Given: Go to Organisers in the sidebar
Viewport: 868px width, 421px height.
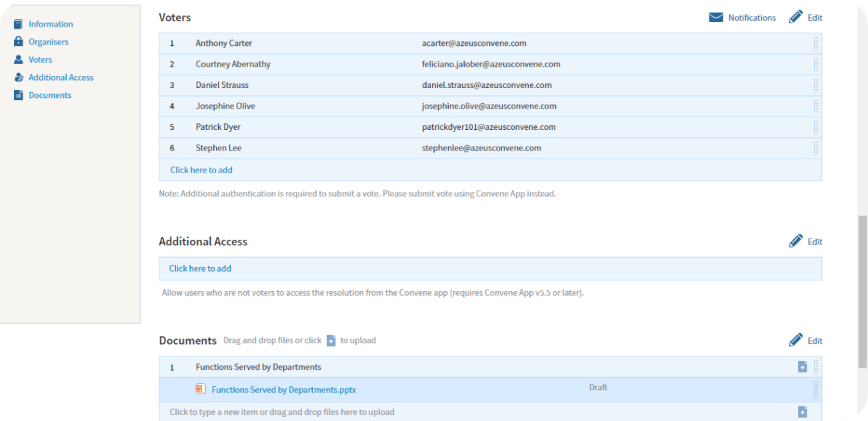Looking at the screenshot, I should [48, 42].
